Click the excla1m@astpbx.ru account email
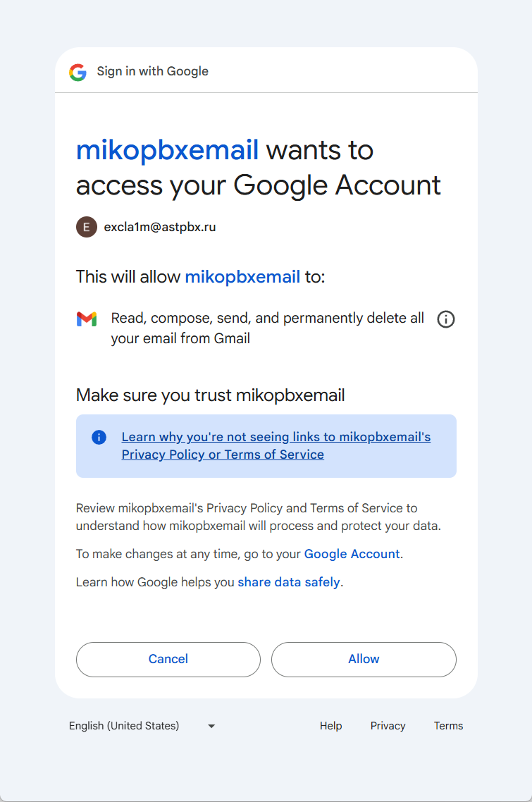This screenshot has height=802, width=532. 159,227
